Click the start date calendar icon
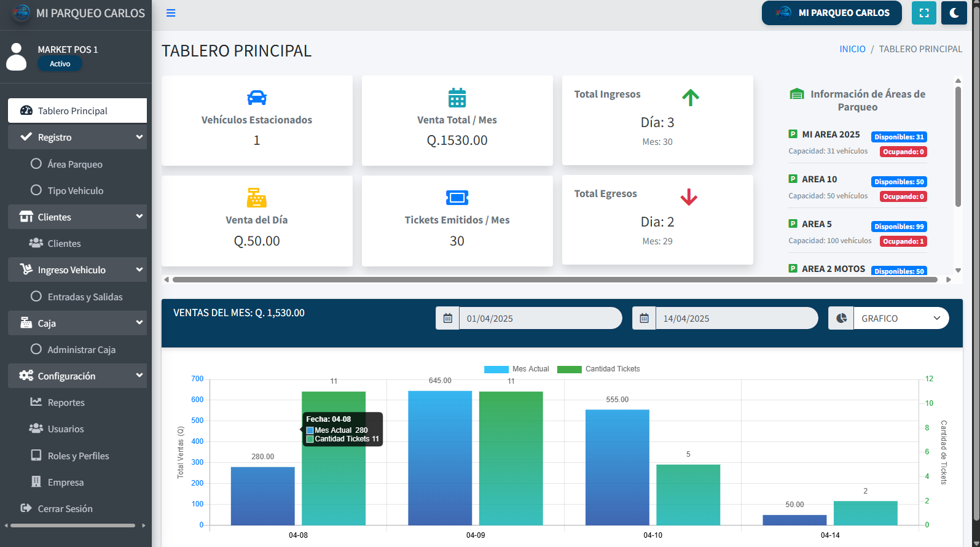 447,319
